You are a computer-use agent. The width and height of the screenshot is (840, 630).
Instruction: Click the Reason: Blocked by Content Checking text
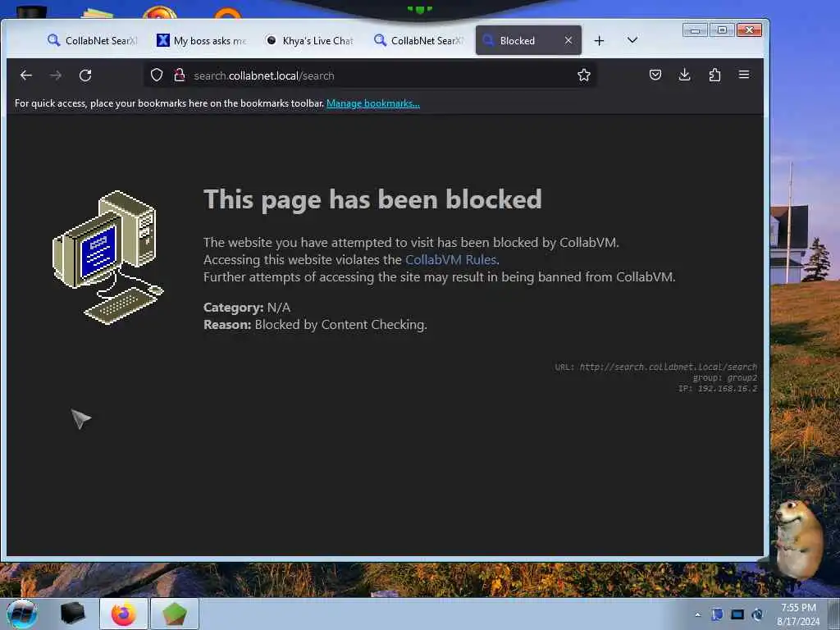point(315,325)
